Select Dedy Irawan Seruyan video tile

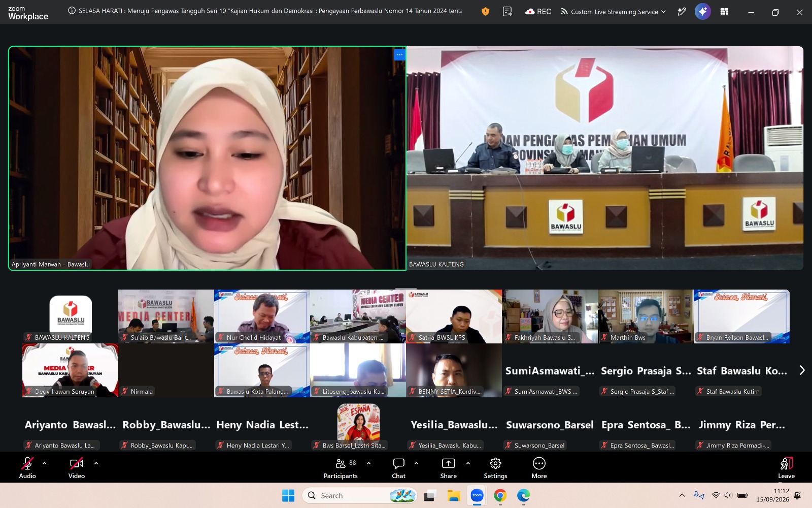point(71,370)
